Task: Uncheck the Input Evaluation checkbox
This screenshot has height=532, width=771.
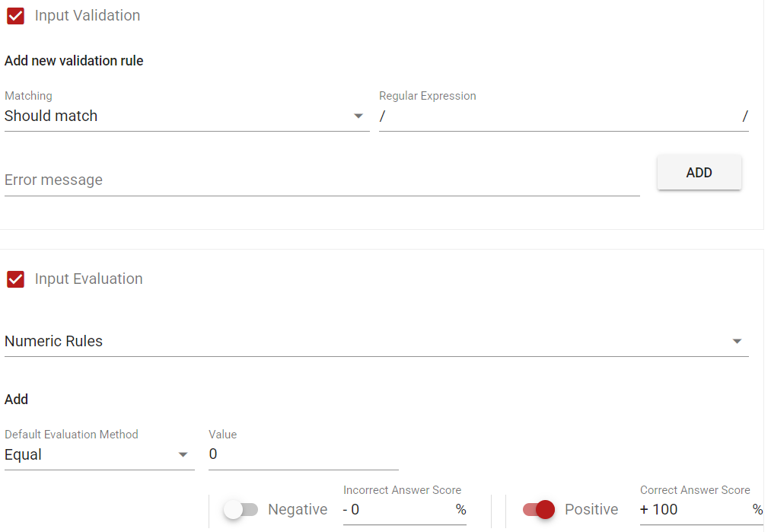Action: click(15, 279)
